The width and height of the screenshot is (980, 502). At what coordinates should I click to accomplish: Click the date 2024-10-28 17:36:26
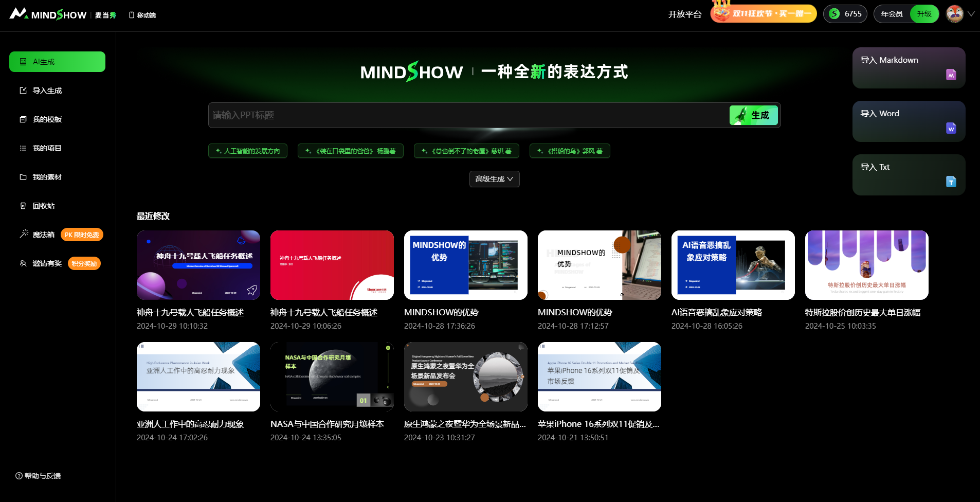click(x=440, y=326)
